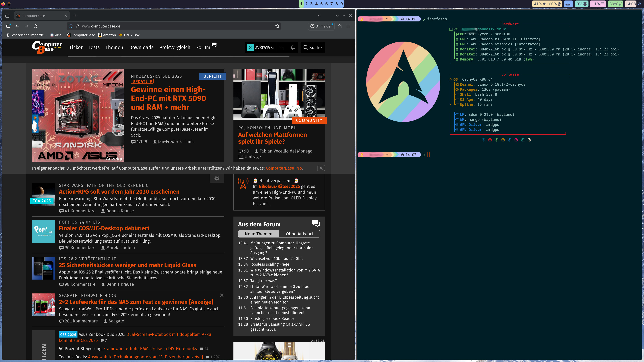Reload the page with the refresh icon
Viewport: 644px width, 362px height.
pos(36,26)
